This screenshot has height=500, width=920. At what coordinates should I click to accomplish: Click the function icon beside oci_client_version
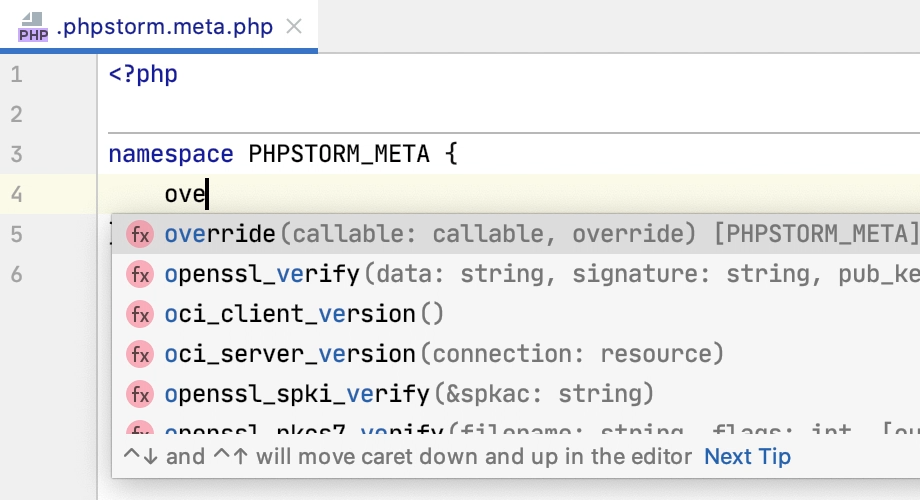tap(141, 314)
